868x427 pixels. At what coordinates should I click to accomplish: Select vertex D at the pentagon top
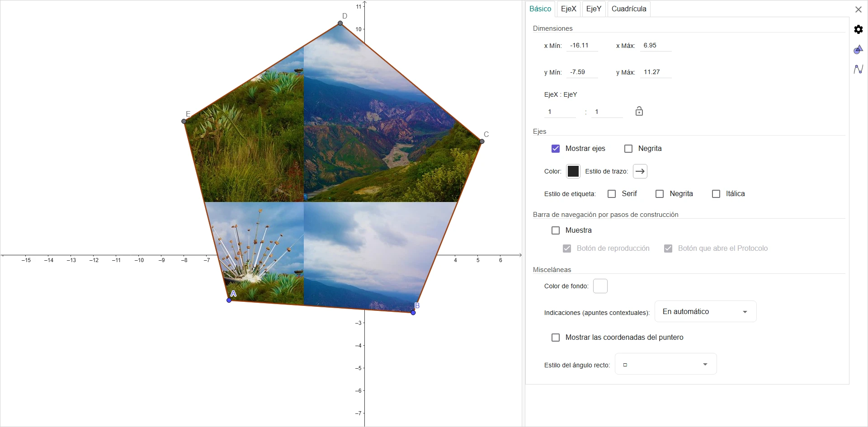tap(340, 23)
